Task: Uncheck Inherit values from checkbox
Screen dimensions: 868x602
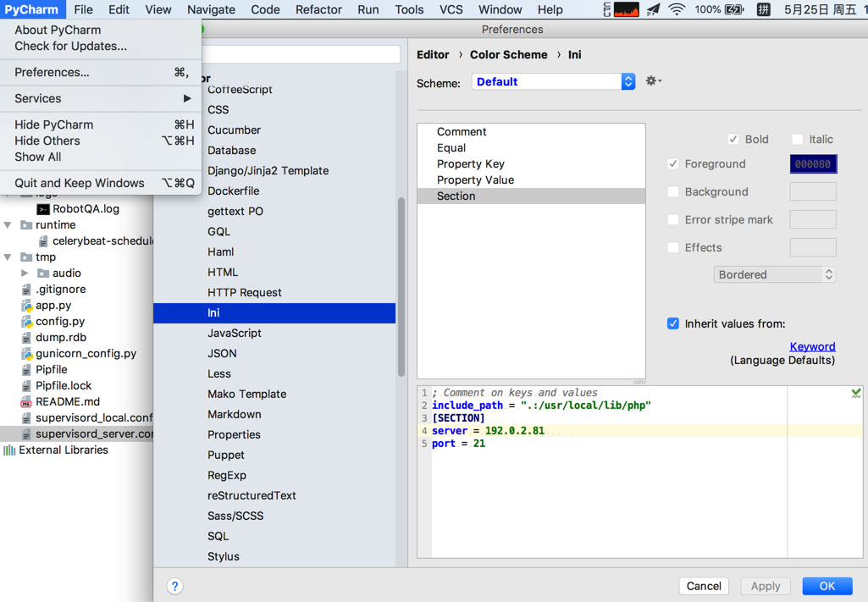Action: point(673,323)
